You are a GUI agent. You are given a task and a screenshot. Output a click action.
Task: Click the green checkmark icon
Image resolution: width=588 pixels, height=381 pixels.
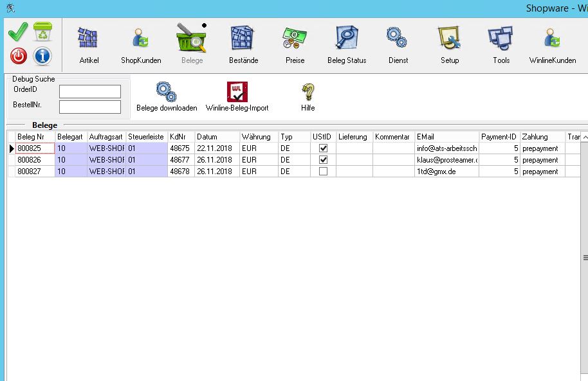click(17, 32)
